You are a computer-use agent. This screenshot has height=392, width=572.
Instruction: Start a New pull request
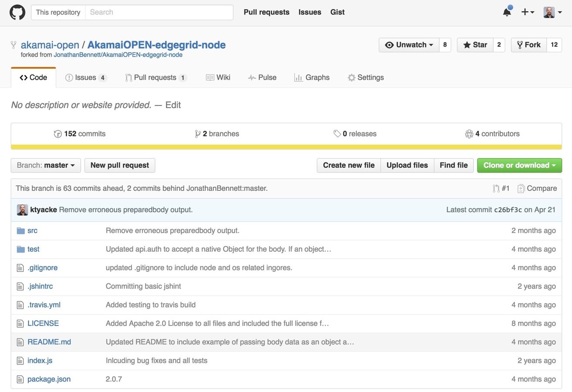(120, 165)
